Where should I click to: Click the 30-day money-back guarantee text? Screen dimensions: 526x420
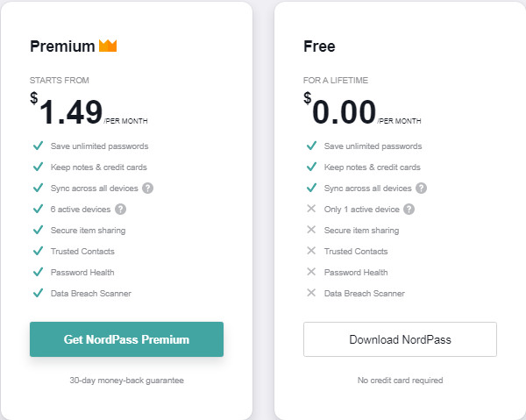click(x=126, y=381)
